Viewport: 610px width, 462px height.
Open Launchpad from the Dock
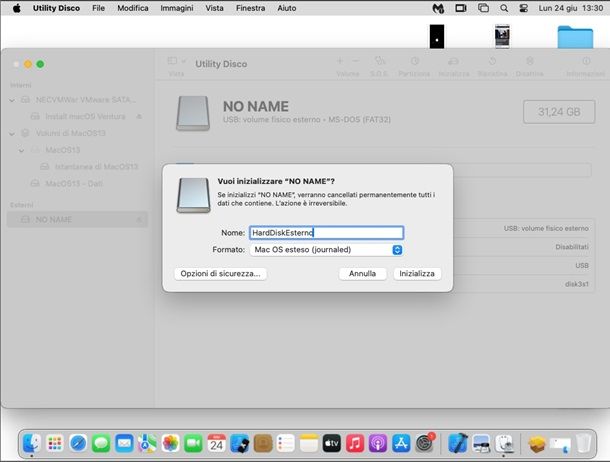tap(55, 443)
